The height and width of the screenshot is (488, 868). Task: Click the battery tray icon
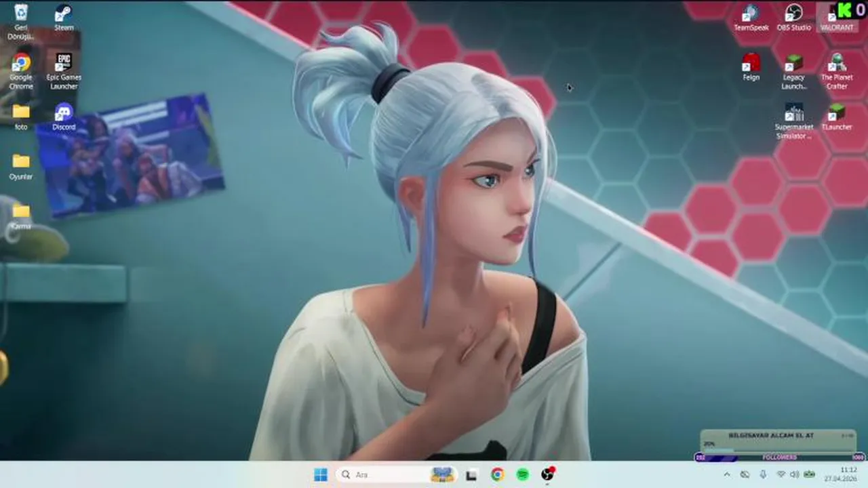[x=809, y=474]
